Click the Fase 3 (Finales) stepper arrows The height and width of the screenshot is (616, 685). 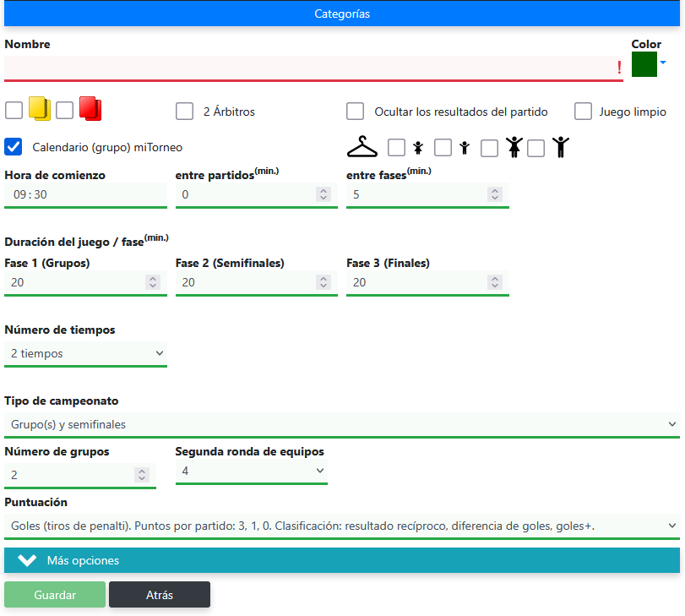[494, 282]
